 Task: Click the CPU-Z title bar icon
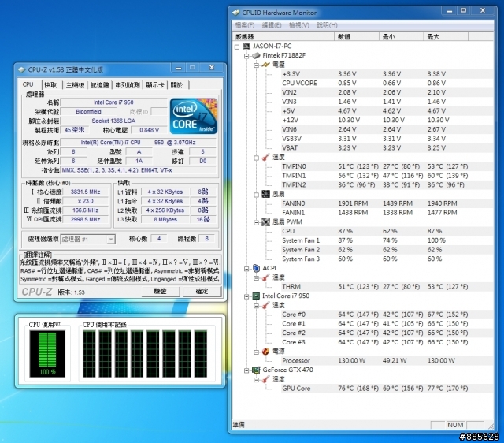pyautogui.click(x=22, y=69)
